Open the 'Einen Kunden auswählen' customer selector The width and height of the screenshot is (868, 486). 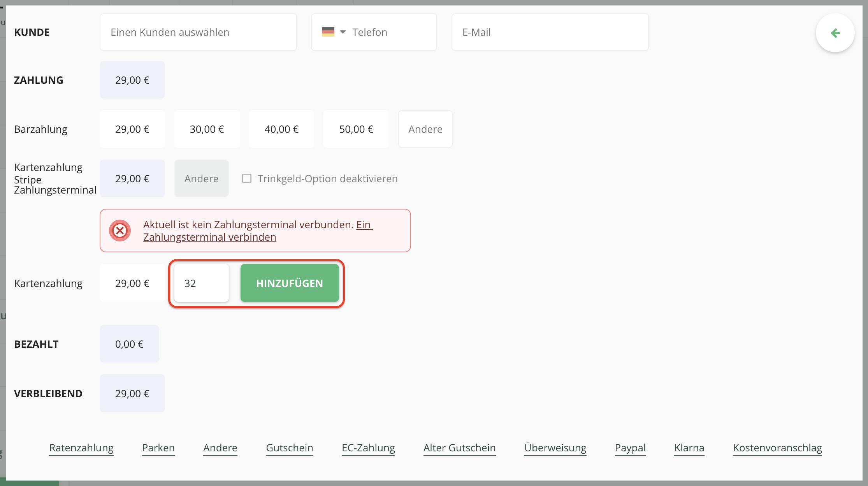tap(198, 32)
